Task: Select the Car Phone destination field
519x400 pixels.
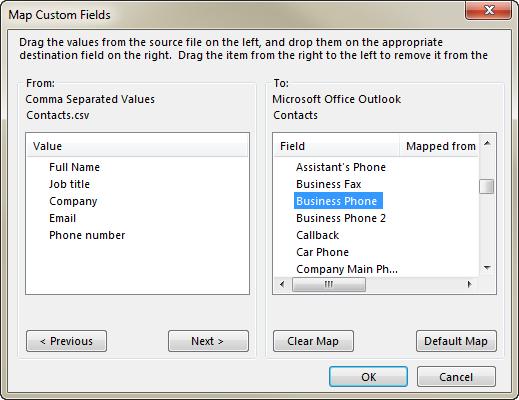Action: 322,252
